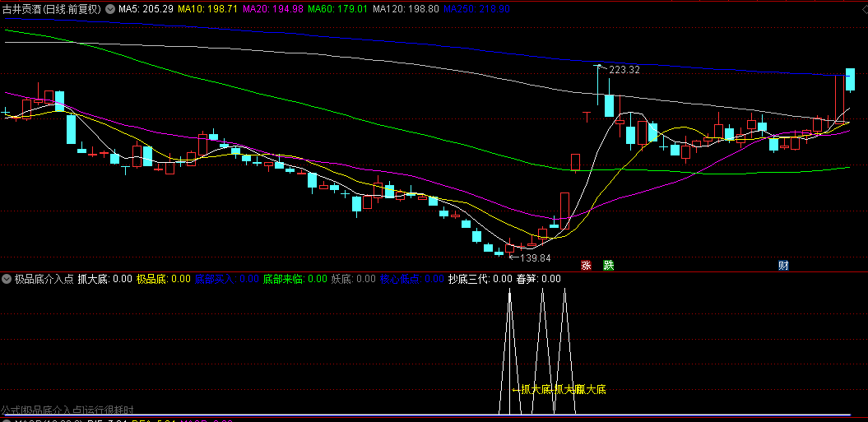Click the 古井贡酒(日线.前复权) chart title
This screenshot has width=868, height=422.
point(52,9)
